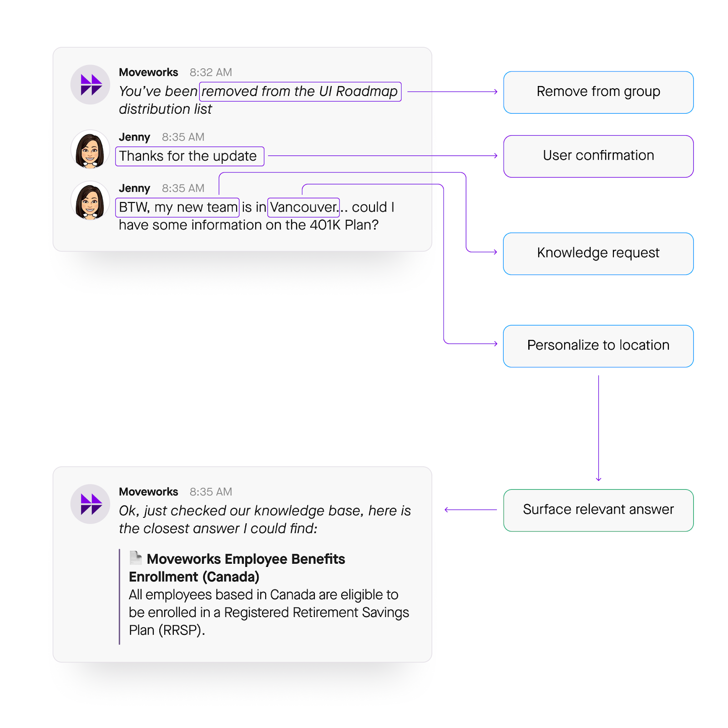The height and width of the screenshot is (728, 728).
Task: Click the highlighted 'Vancouver' word
Action: click(x=303, y=207)
